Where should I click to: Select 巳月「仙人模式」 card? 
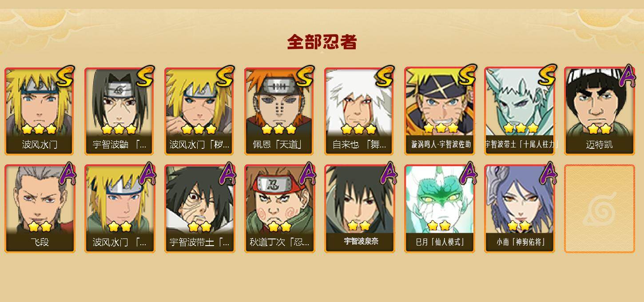[x=439, y=209]
